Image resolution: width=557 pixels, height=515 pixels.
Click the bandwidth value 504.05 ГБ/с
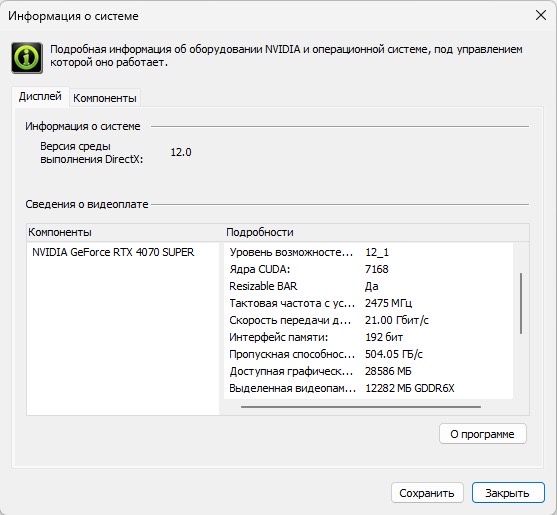[x=394, y=354]
